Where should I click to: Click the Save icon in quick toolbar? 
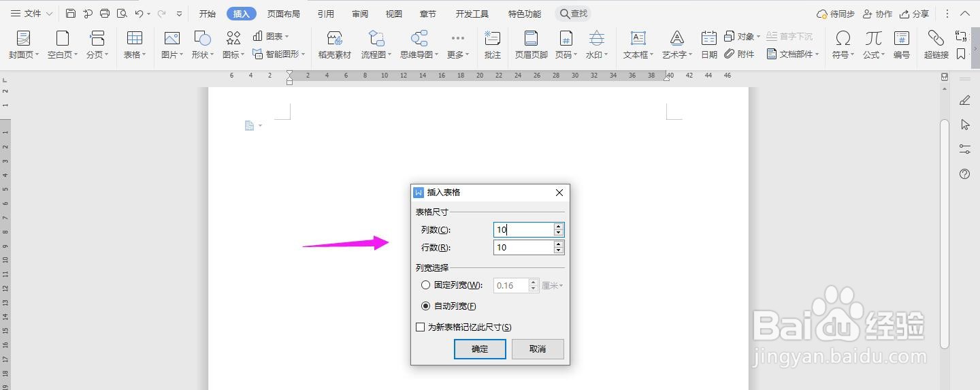point(71,14)
